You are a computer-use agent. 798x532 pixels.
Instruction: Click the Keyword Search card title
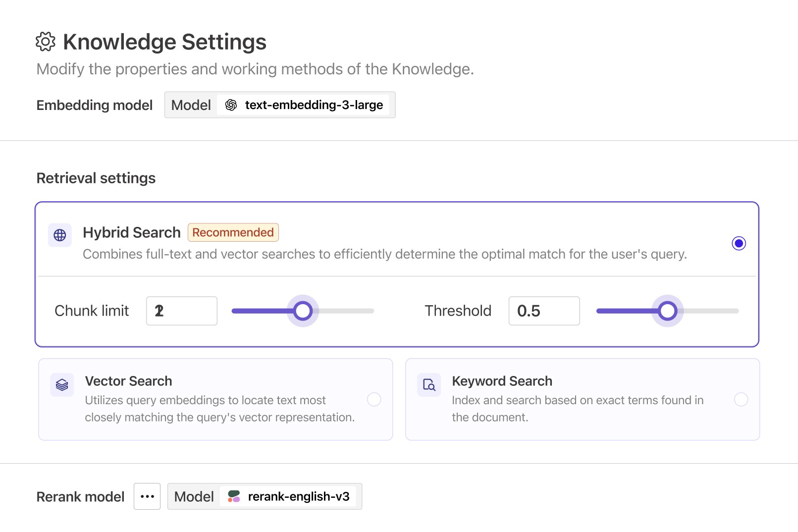pos(502,381)
